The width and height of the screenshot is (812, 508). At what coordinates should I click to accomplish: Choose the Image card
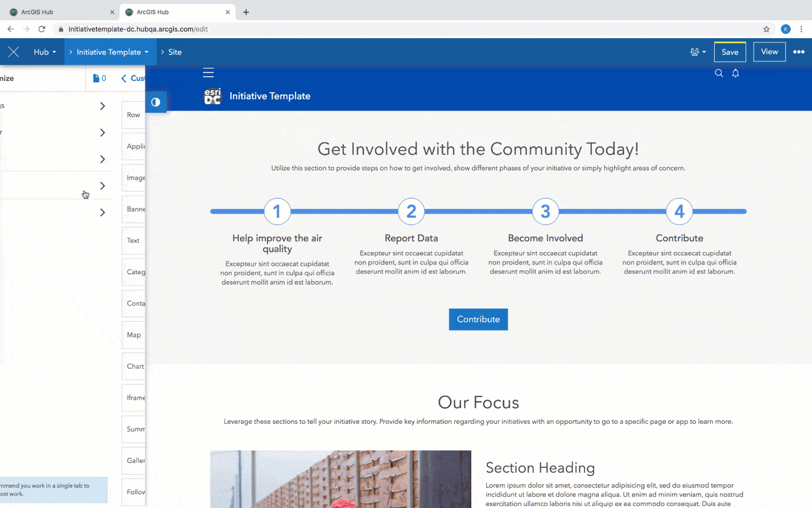133,177
